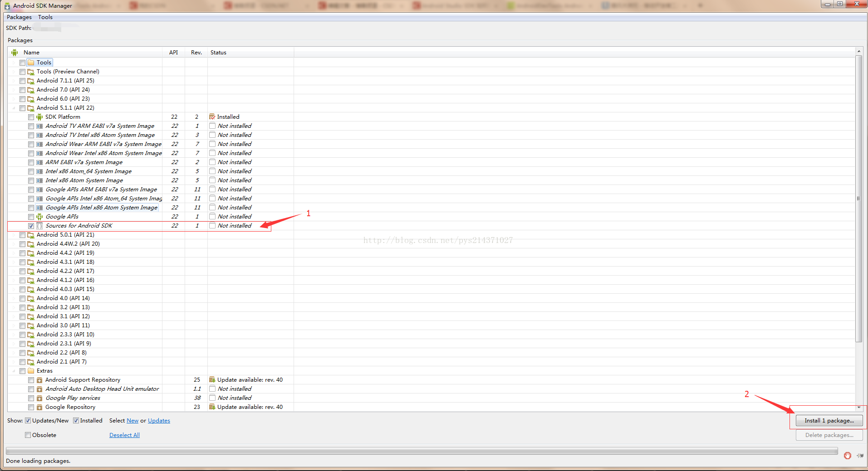Image resolution: width=868 pixels, height=471 pixels.
Task: Check the Tools package group checkbox
Action: click(22, 63)
